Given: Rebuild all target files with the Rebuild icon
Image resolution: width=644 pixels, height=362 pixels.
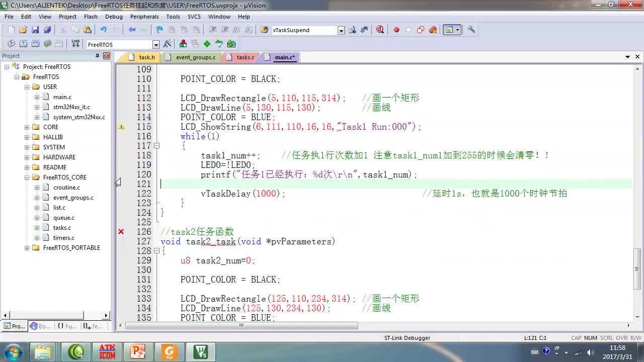Looking at the screenshot, I should 35,44.
